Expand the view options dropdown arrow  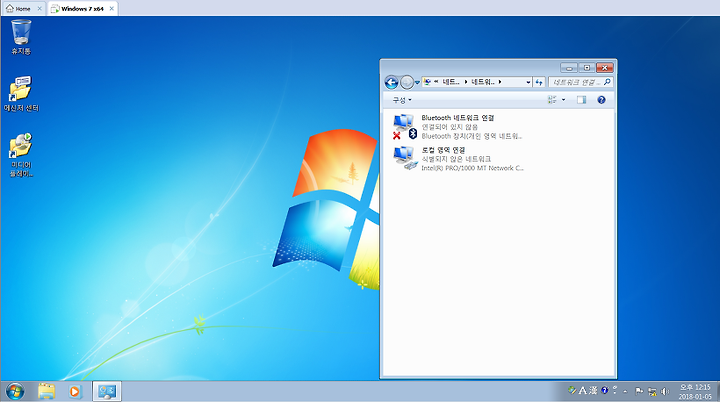coord(563,100)
